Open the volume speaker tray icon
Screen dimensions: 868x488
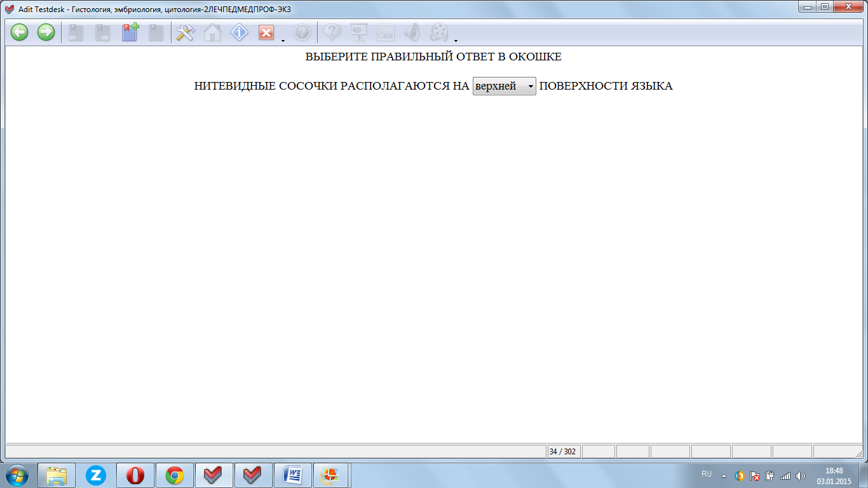tap(801, 475)
